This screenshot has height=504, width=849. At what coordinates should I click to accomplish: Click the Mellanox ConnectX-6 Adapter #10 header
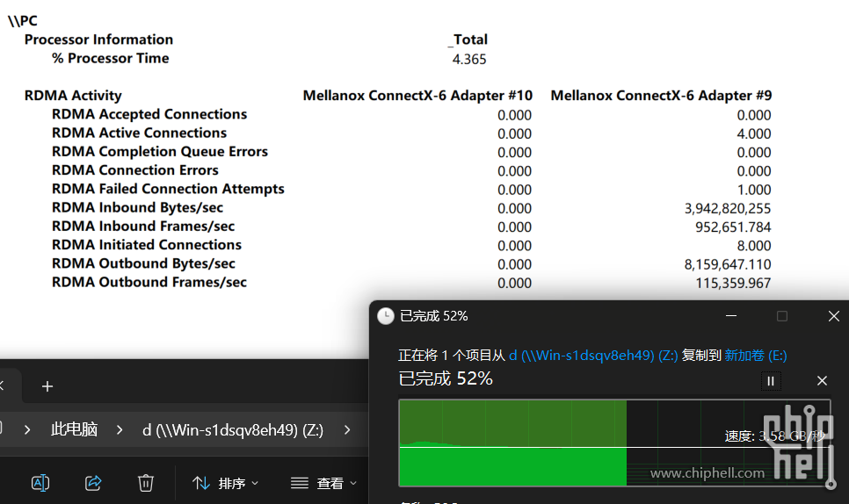pyautogui.click(x=417, y=96)
